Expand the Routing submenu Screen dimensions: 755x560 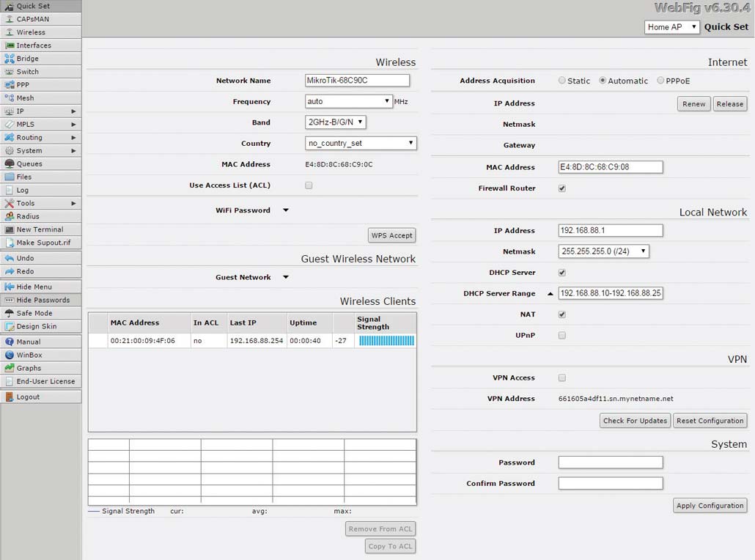tap(73, 138)
